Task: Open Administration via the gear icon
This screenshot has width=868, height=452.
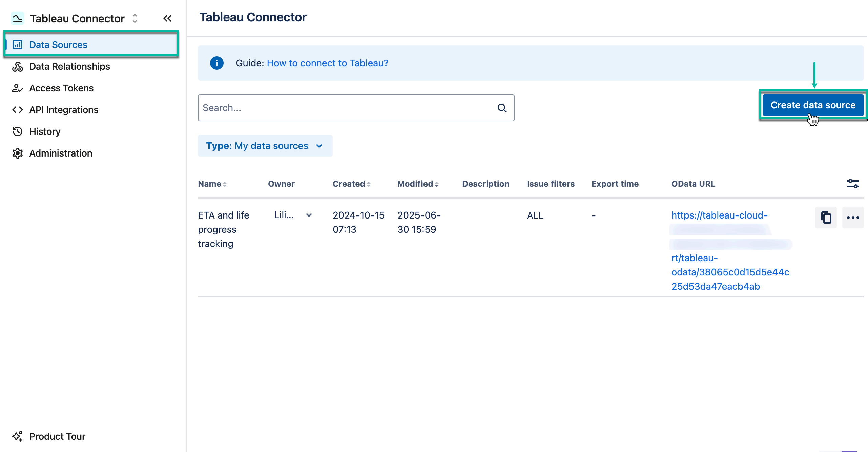Action: pyautogui.click(x=17, y=153)
